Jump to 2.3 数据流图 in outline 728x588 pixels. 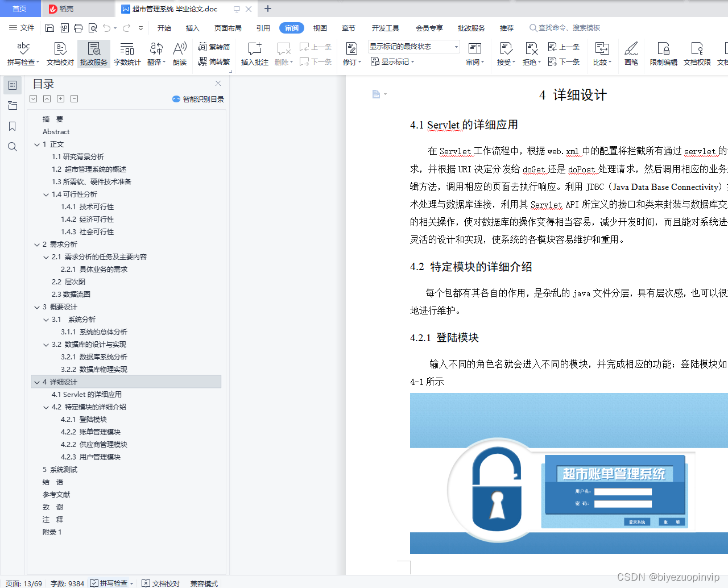click(x=71, y=295)
